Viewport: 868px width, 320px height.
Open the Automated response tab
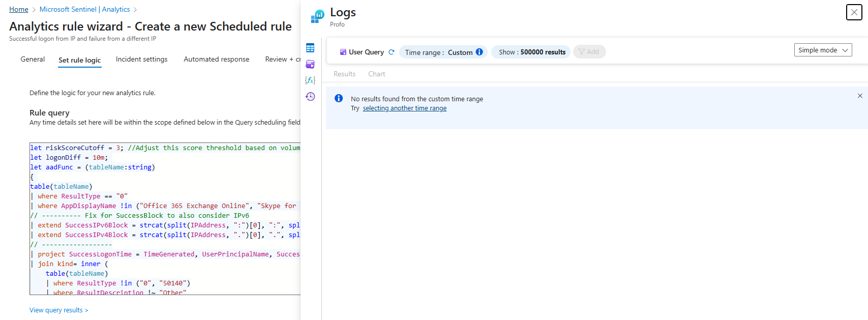pyautogui.click(x=217, y=60)
